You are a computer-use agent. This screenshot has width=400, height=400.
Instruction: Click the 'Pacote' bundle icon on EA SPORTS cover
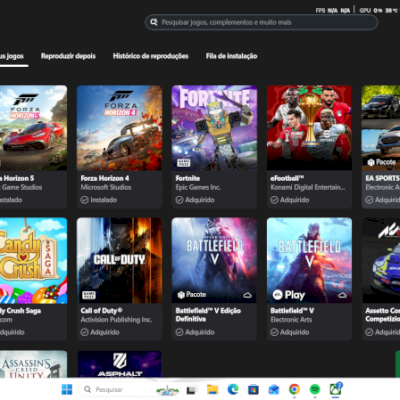(x=371, y=162)
